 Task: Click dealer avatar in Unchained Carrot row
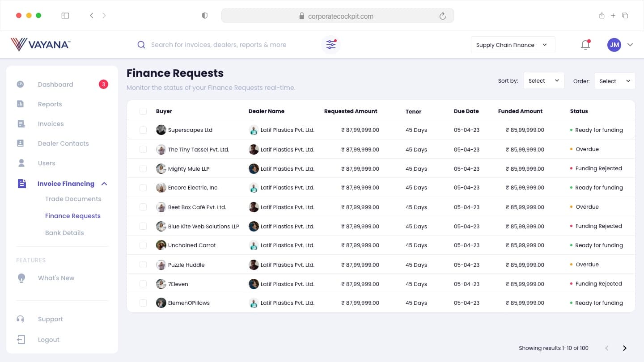[x=254, y=245]
